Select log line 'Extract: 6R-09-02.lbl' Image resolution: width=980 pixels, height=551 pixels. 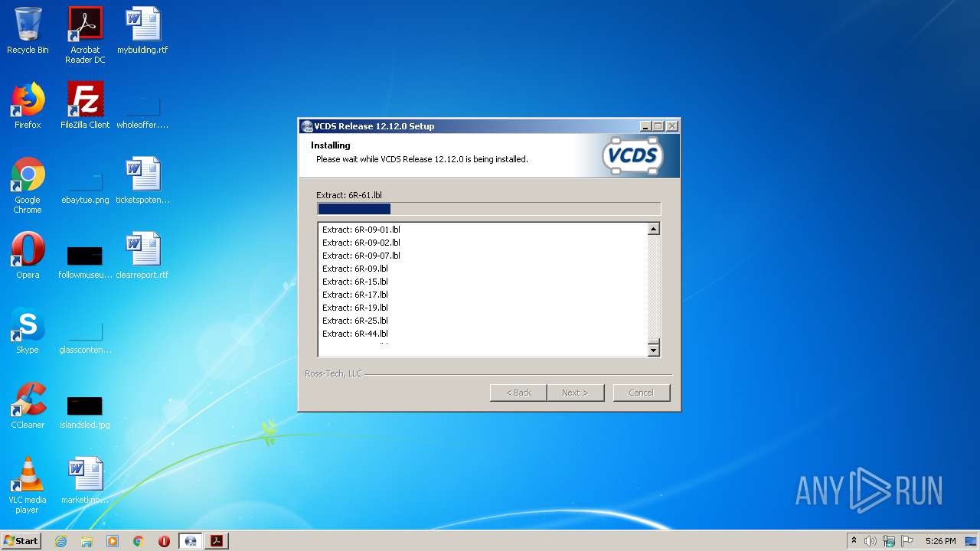coord(361,243)
